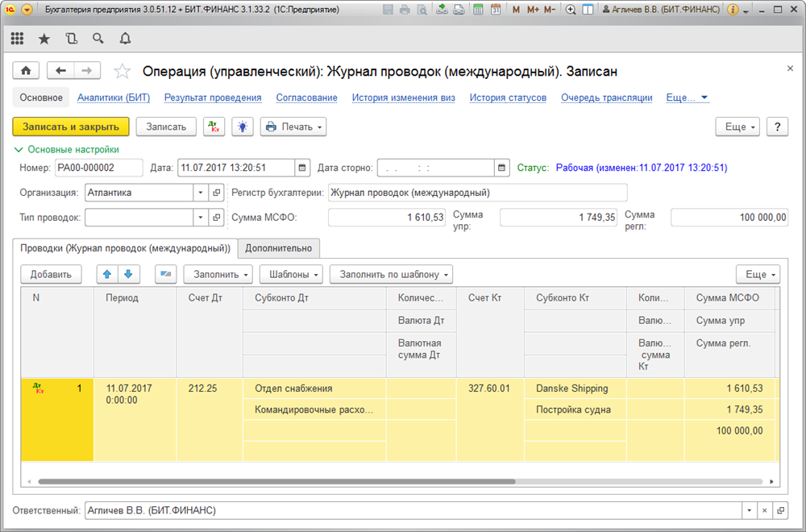The height and width of the screenshot is (532, 806).
Task: Expand the Тип проводок dropdown
Action: click(x=200, y=218)
